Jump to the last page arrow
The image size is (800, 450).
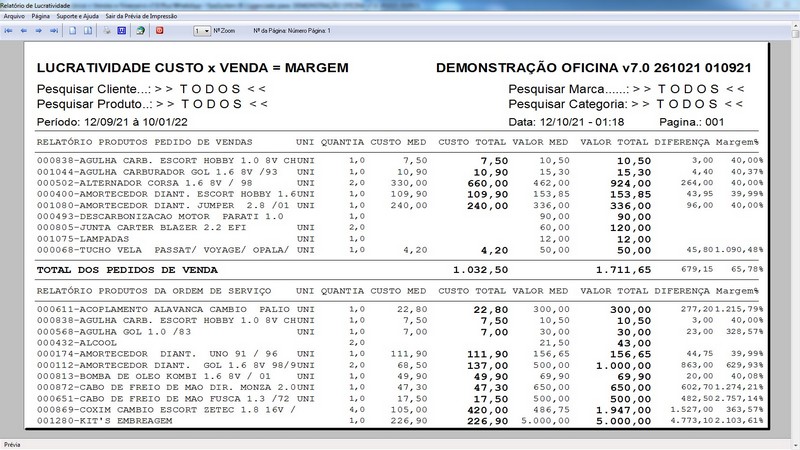54,31
